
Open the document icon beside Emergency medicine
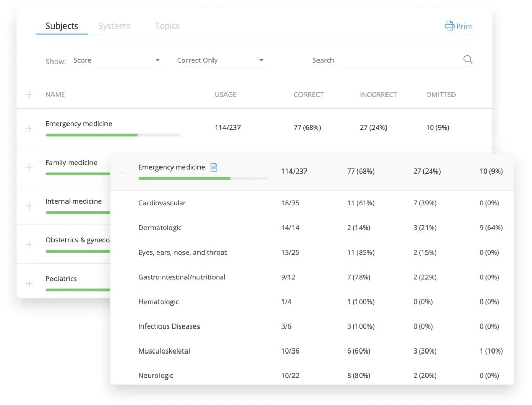coord(214,167)
